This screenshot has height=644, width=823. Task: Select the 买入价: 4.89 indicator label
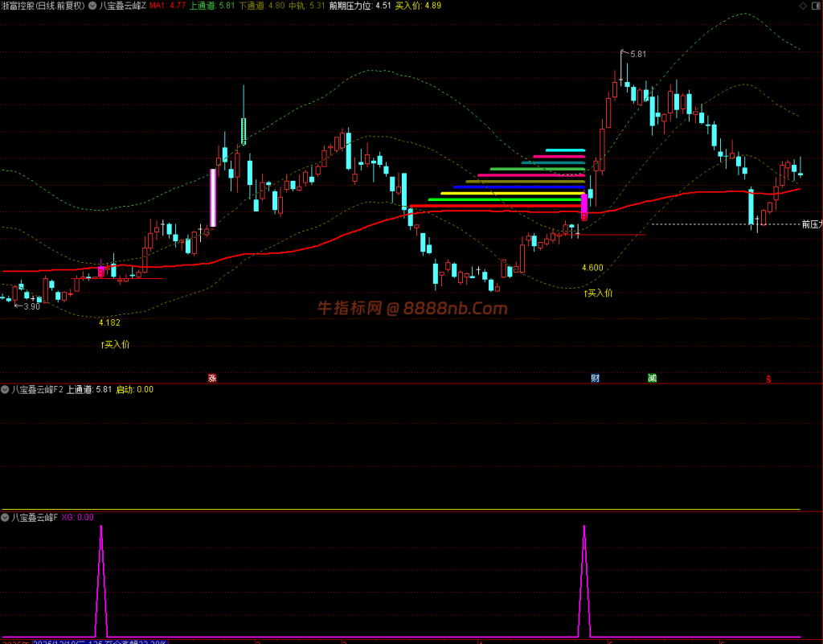click(x=418, y=6)
